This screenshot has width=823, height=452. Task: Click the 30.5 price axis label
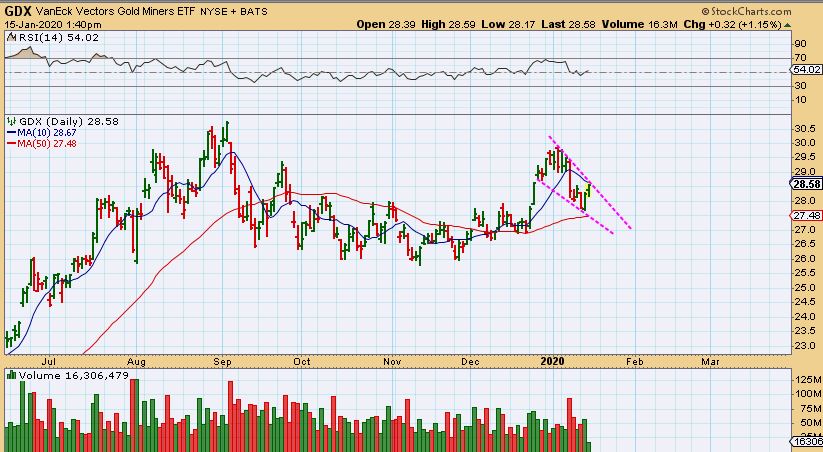806,129
